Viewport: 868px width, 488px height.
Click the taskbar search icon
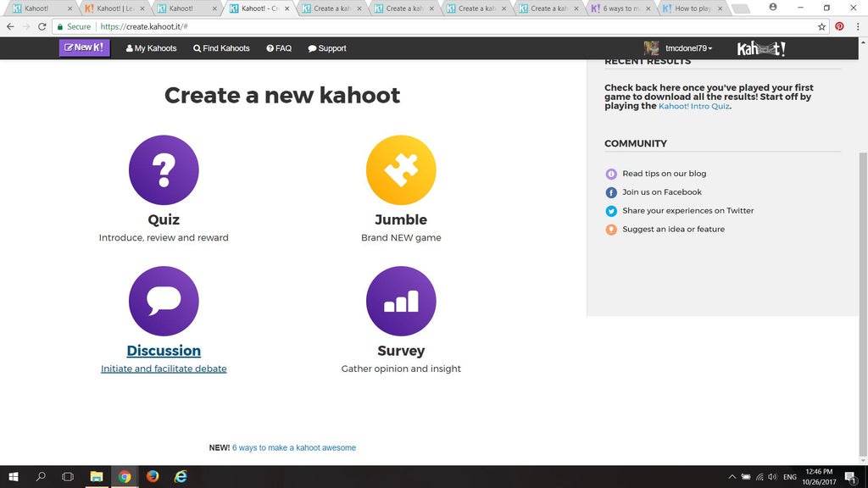click(x=41, y=476)
